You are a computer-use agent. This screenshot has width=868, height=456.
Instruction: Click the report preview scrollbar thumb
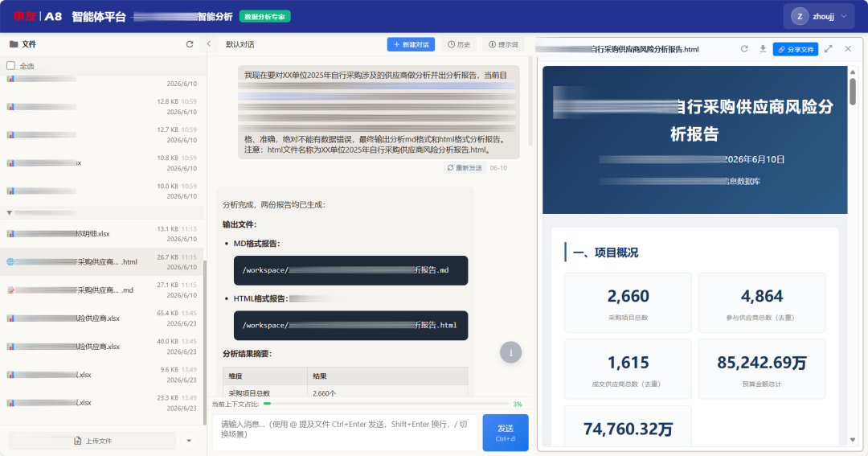853,91
